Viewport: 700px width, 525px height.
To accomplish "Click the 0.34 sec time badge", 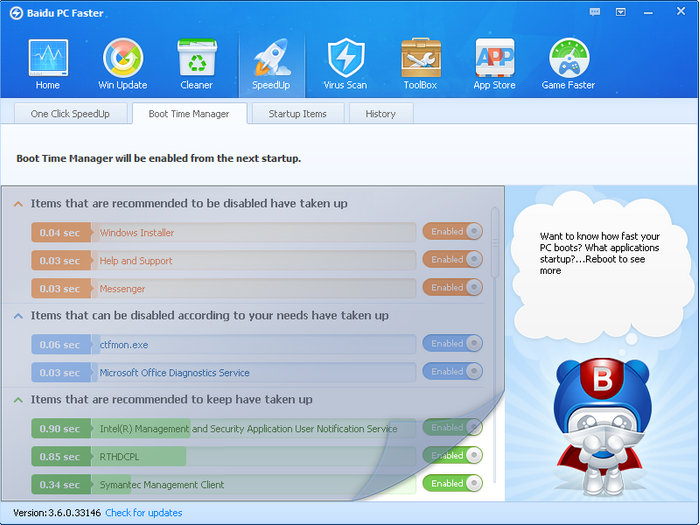I will tap(61, 485).
